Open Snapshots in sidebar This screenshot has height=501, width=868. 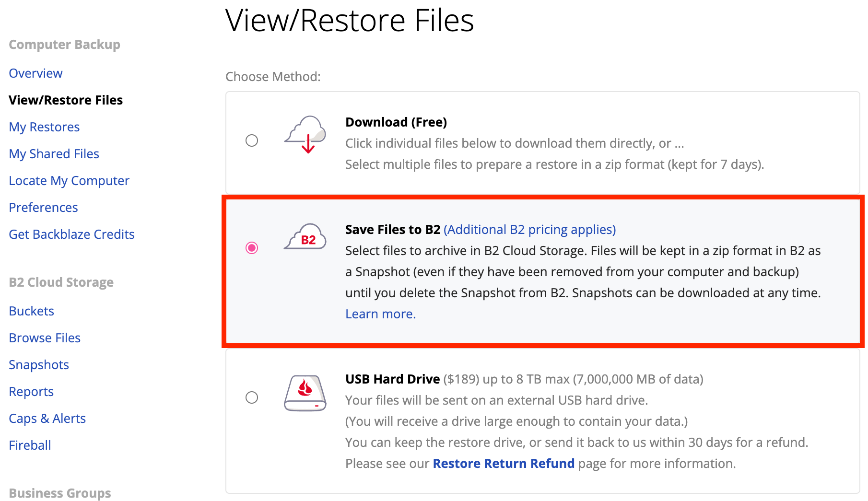pos(39,365)
